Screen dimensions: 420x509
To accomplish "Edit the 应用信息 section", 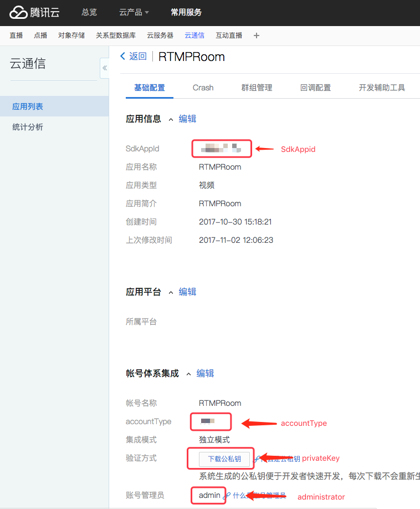I will (x=187, y=119).
